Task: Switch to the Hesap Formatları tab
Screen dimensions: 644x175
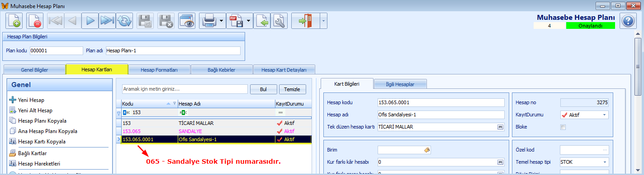Action: [159, 70]
